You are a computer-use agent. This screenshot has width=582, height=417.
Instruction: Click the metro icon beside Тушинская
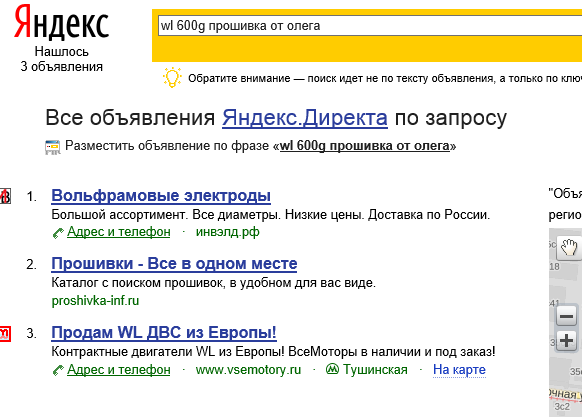(332, 369)
